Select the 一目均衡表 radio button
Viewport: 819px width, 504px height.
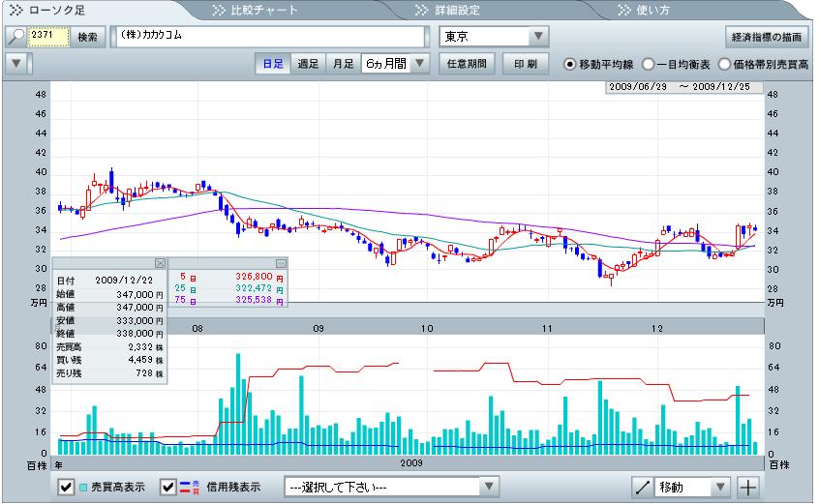648,64
